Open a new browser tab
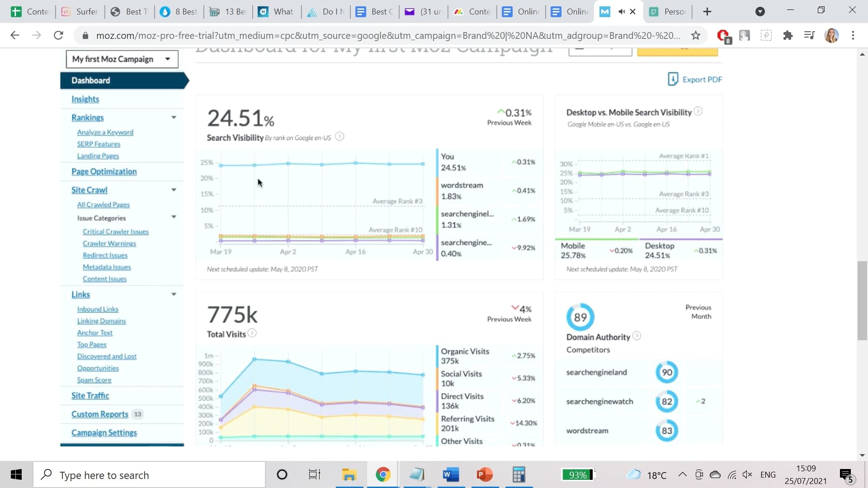 click(x=708, y=12)
